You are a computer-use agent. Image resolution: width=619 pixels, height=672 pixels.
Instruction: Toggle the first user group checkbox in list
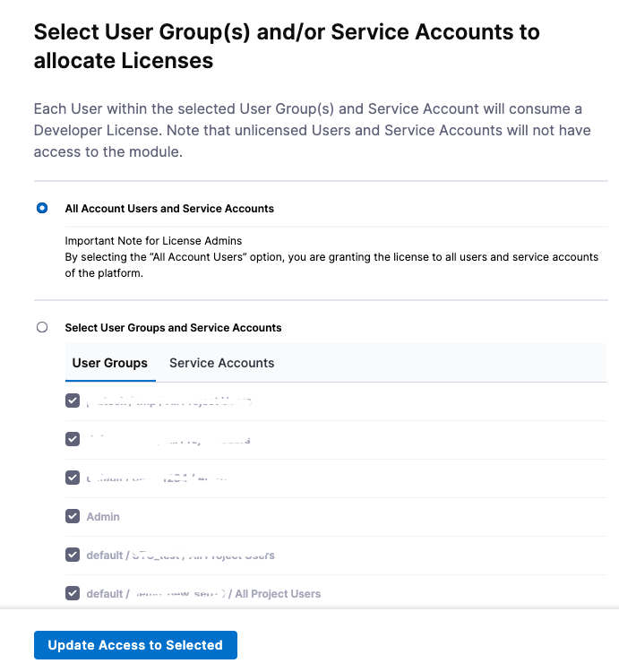(73, 401)
